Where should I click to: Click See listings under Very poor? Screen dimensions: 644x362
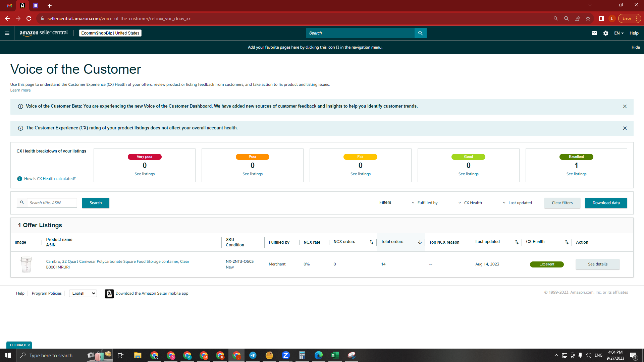[145, 174]
